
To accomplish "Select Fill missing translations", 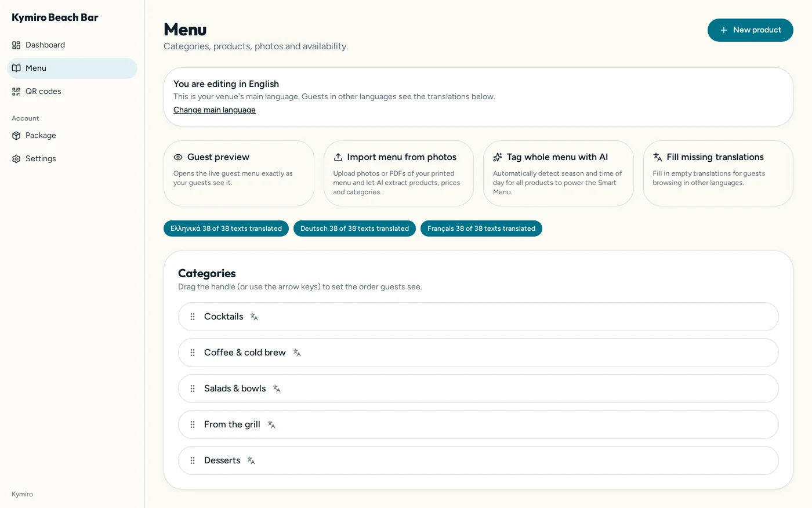I will (718, 173).
